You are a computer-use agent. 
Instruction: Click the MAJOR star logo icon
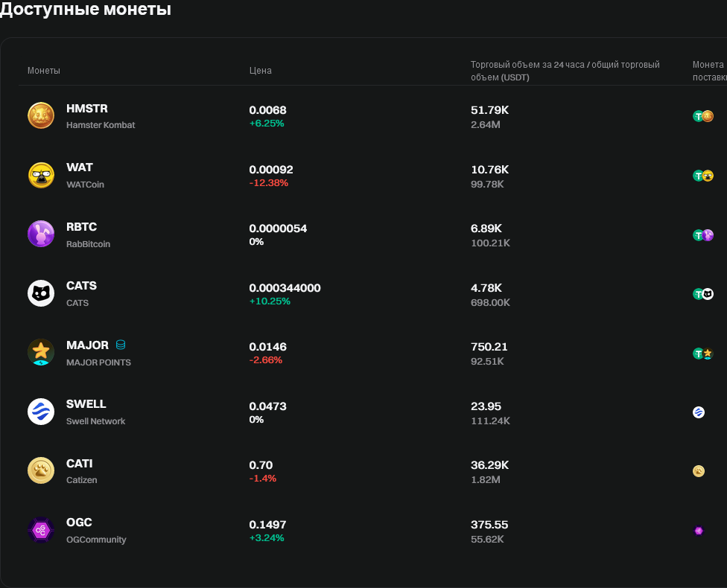pyautogui.click(x=41, y=352)
